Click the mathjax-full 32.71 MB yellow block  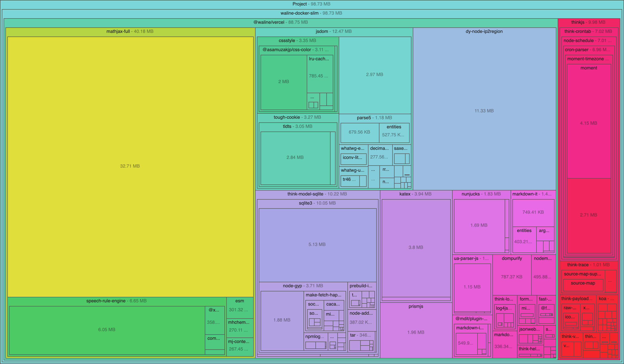130,166
